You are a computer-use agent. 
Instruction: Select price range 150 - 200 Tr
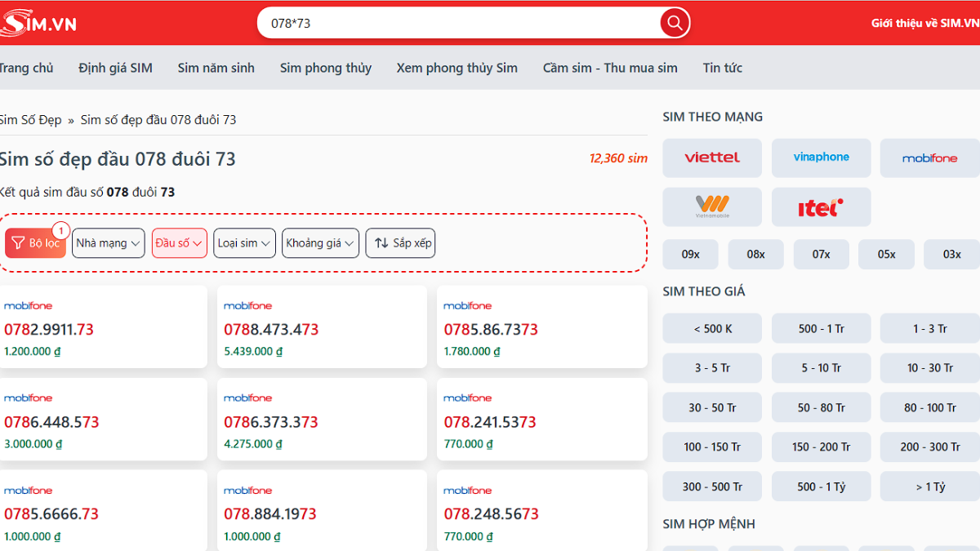click(821, 447)
